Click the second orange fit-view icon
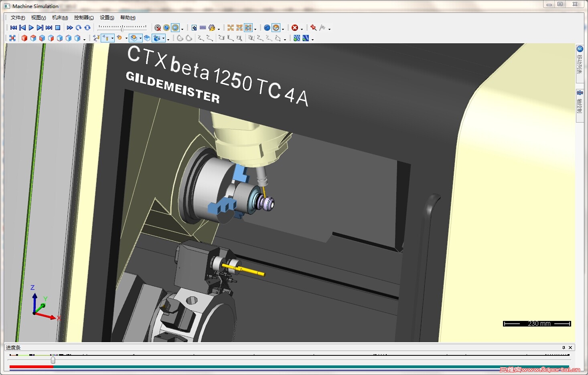The image size is (588, 375). pos(239,28)
